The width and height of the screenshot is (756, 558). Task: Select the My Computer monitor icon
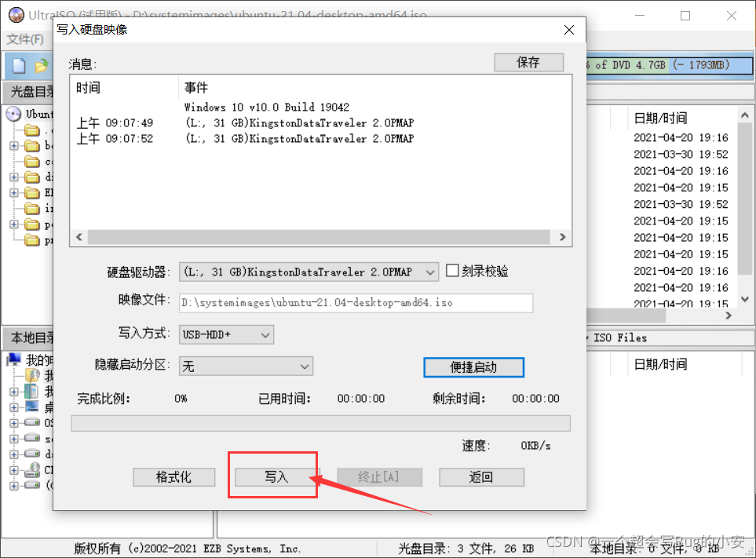[14, 359]
